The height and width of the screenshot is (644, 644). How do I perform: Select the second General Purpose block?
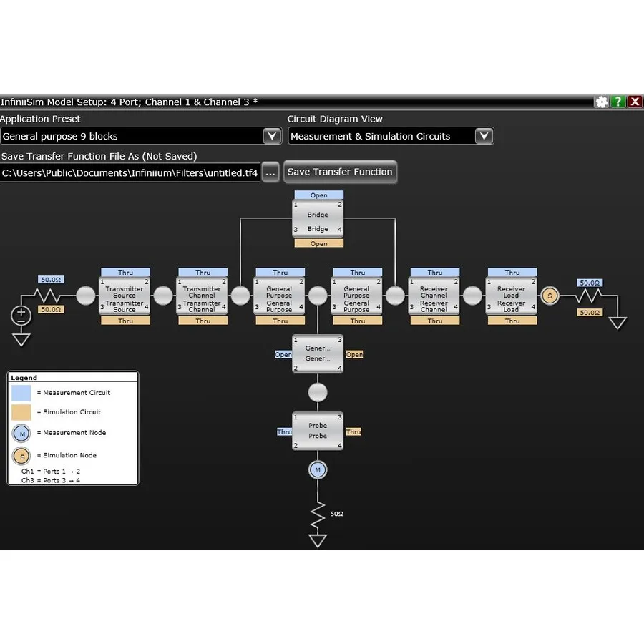click(x=356, y=296)
